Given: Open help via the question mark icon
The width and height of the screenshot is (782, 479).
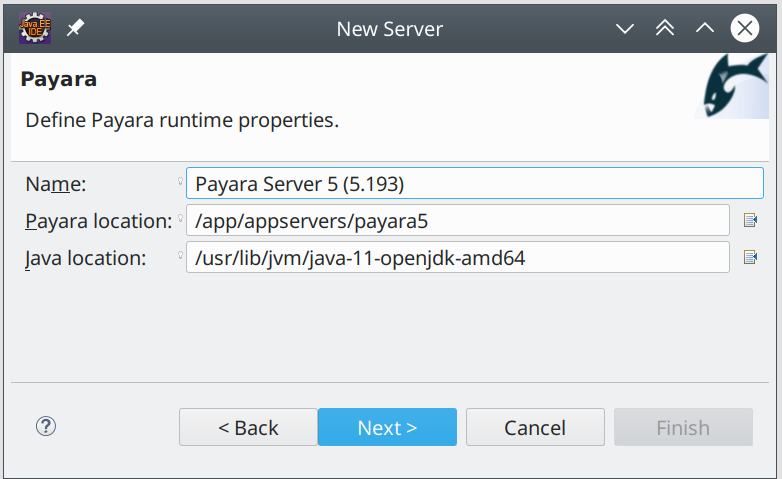Looking at the screenshot, I should (45, 426).
